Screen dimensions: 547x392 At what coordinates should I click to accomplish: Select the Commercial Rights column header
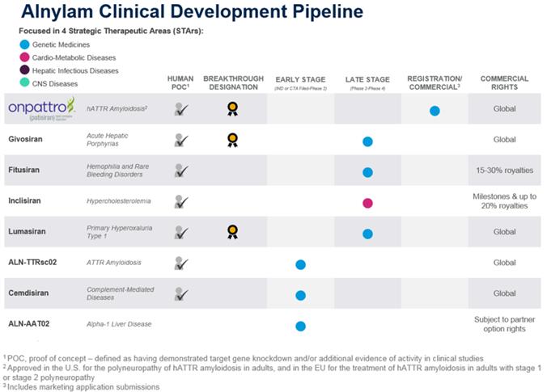[x=504, y=82]
